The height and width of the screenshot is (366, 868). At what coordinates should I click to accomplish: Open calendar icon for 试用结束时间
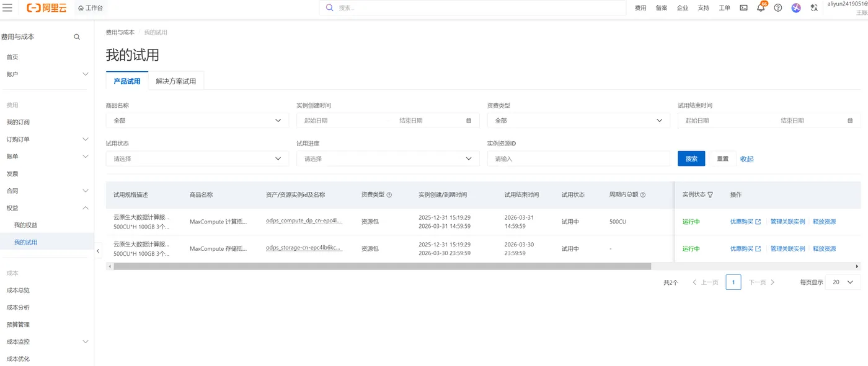click(850, 121)
